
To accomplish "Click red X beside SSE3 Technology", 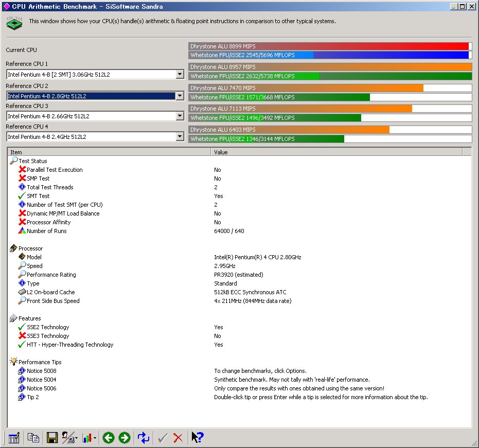I will pyautogui.click(x=22, y=336).
